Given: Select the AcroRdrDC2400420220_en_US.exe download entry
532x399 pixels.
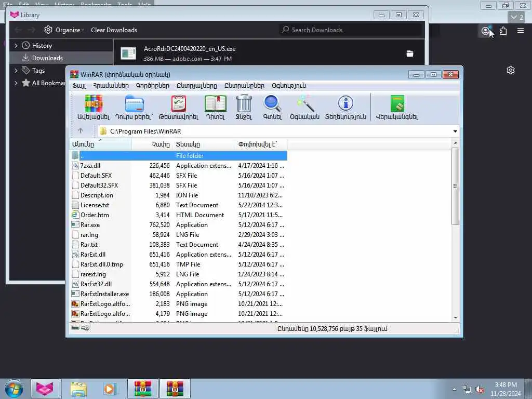Looking at the screenshot, I should pyautogui.click(x=269, y=54).
